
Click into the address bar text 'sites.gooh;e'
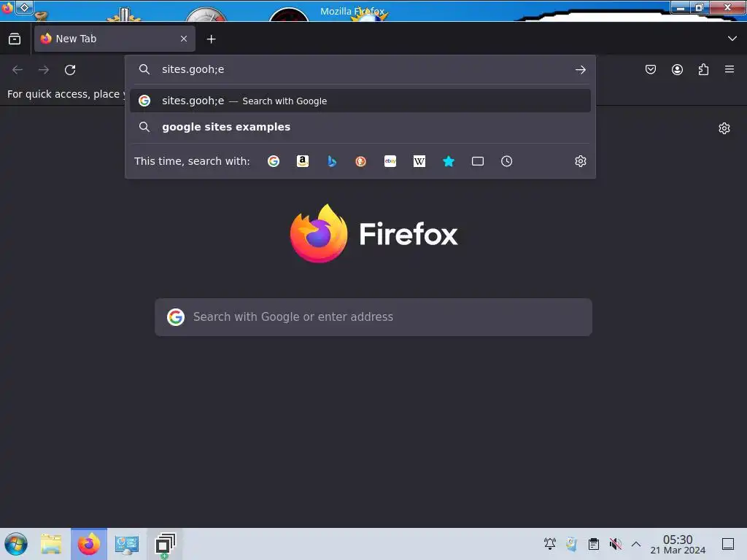[193, 69]
